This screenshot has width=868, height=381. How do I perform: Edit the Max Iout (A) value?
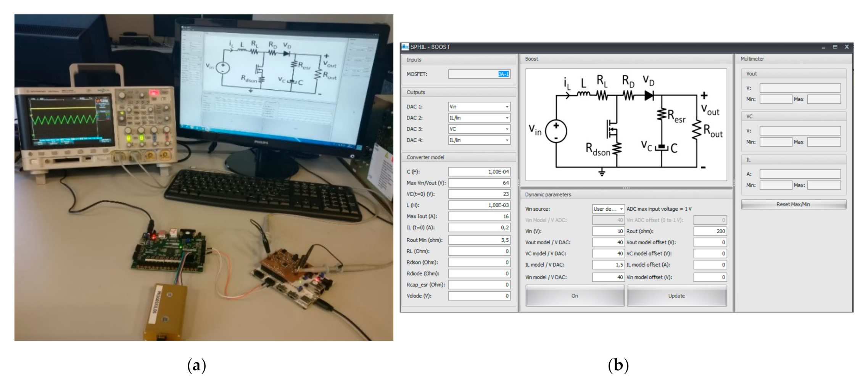(478, 216)
